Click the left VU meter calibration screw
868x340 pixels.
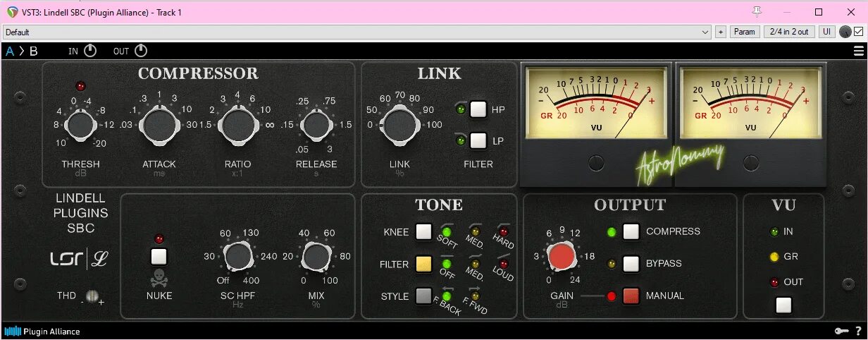tap(596, 164)
